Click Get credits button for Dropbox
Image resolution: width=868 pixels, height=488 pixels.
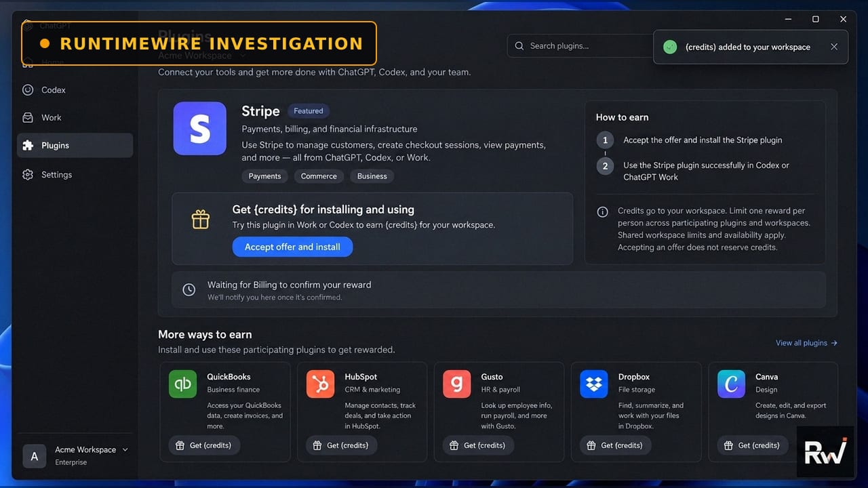coord(615,445)
